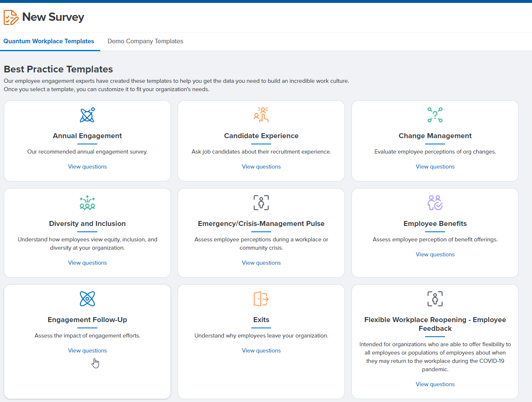View questions for Candidate Experience template
Image resolution: width=532 pixels, height=402 pixels.
pos(261,166)
